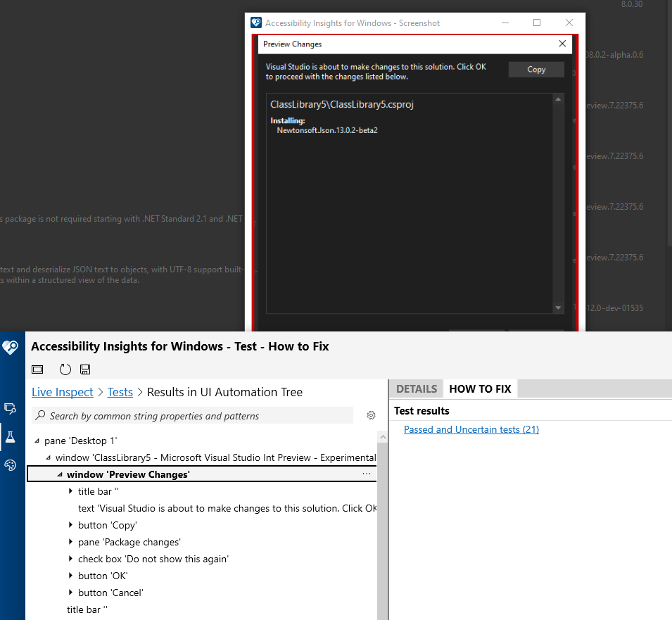Click the Accessibility Insights logo in sidebar
Viewport: 672px width, 620px height.
pyautogui.click(x=11, y=347)
